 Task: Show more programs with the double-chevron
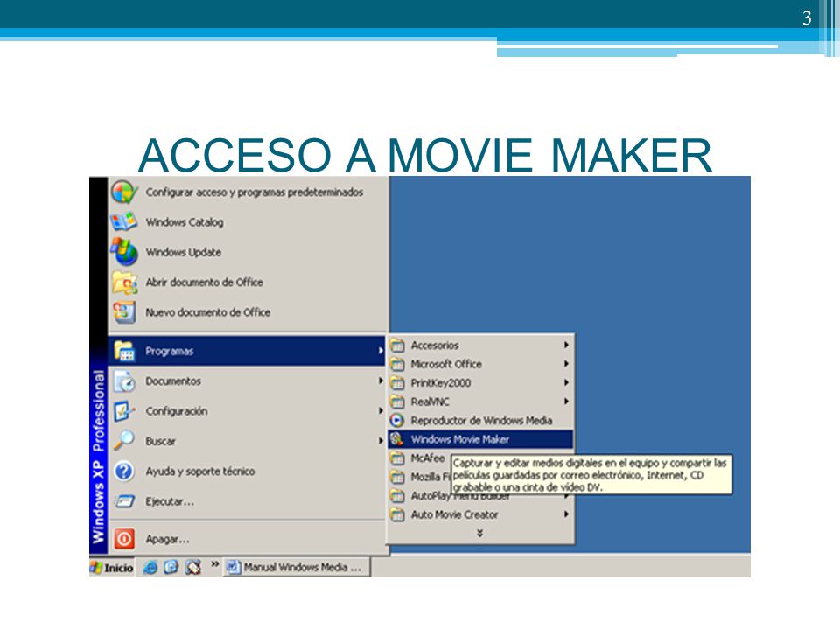(480, 533)
